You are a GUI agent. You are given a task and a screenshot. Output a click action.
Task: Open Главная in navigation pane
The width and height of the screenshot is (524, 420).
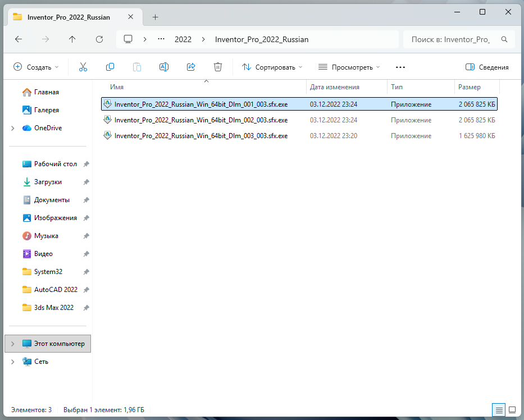(x=48, y=92)
